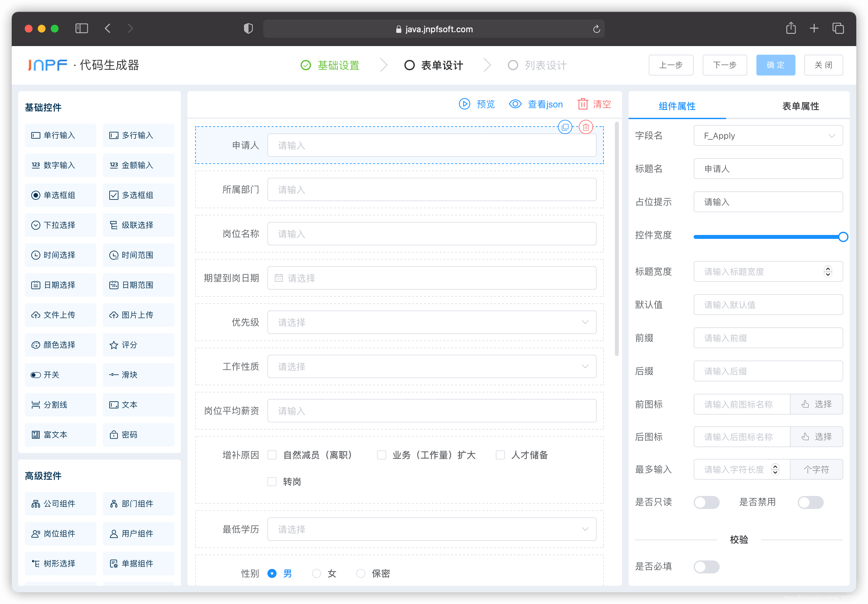
Task: Add the 多选框组 checkbox group control
Action: [x=138, y=195]
